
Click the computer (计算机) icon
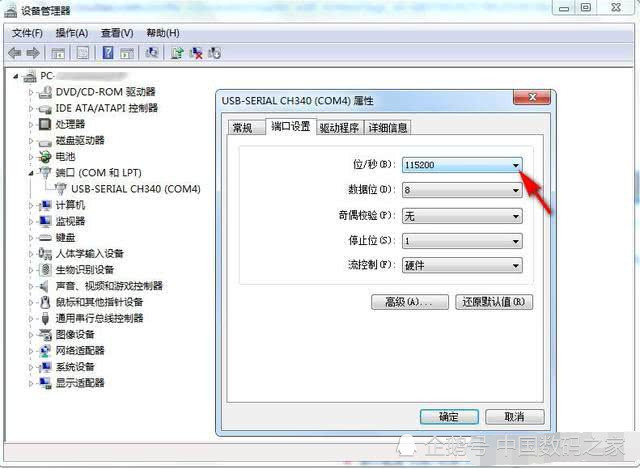point(45,205)
